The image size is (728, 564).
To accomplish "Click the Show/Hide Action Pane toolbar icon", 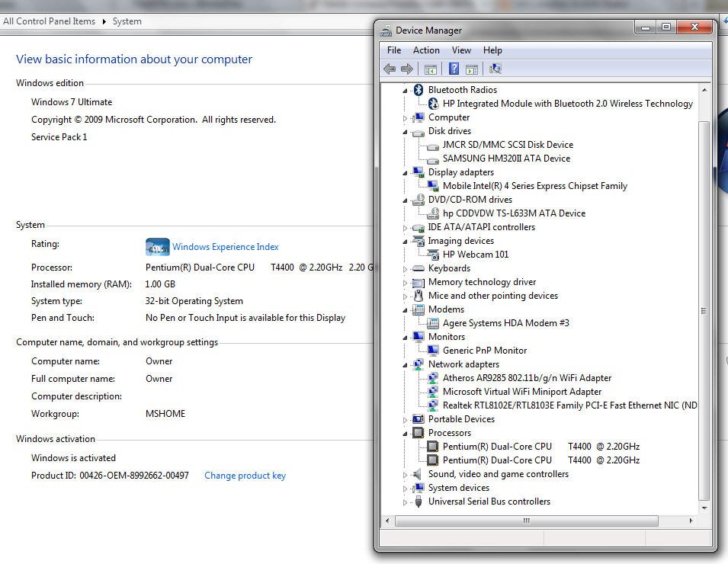I will 472,69.
